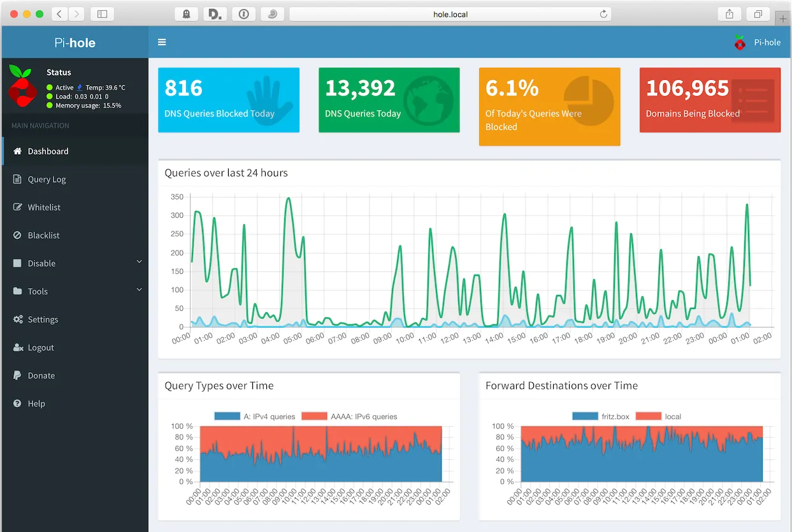Viewport: 792px width, 532px height.
Task: Click the MAIN NAVIGATION header text
Action: click(40, 126)
